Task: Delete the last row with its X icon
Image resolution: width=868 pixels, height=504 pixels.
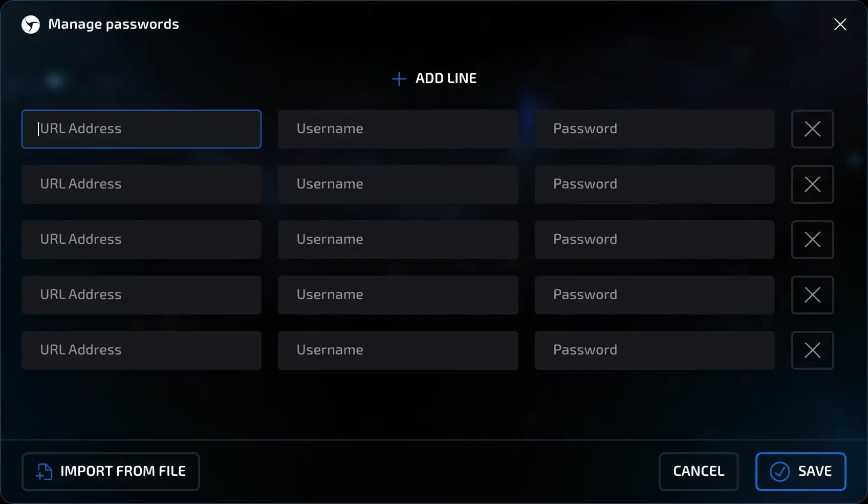Action: pos(812,350)
